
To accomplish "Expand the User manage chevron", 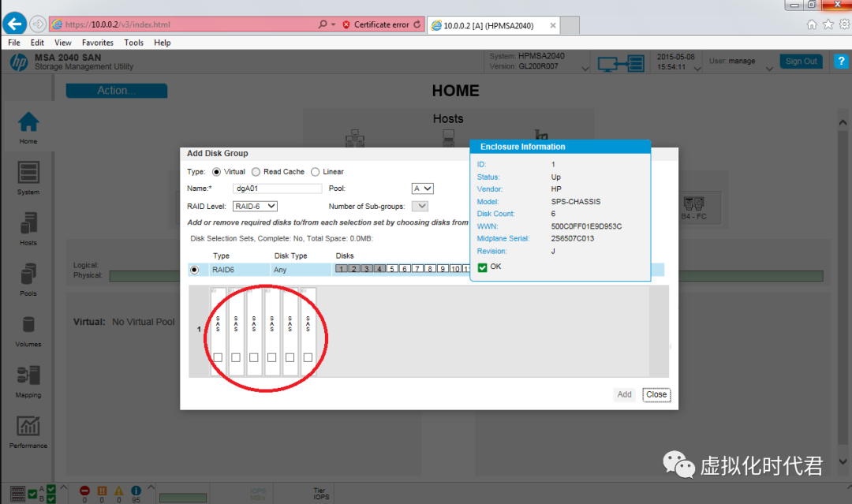I will [769, 69].
